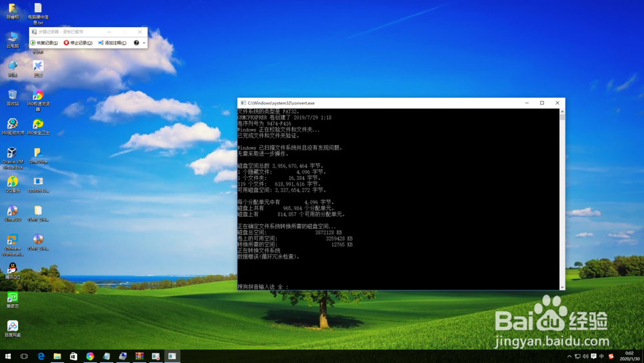Image resolution: width=644 pixels, height=363 pixels.
Task: Open the Windows Start menu
Action: coord(8,356)
